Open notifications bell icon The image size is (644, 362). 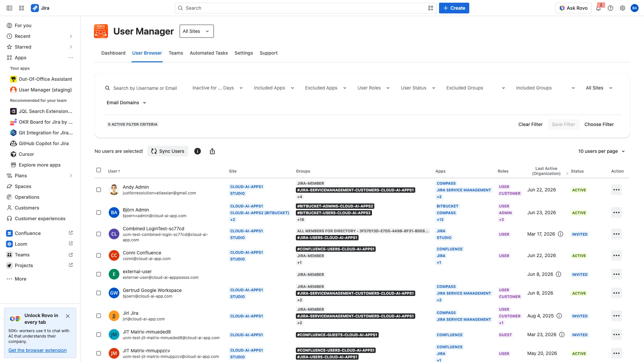[598, 8]
